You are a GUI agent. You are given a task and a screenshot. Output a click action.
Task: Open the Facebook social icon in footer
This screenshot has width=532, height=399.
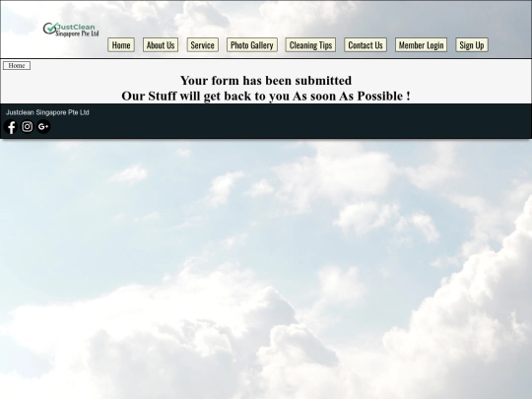click(x=11, y=127)
